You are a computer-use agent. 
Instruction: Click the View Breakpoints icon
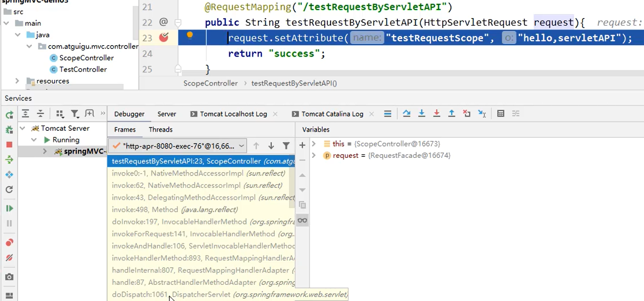tap(9, 243)
